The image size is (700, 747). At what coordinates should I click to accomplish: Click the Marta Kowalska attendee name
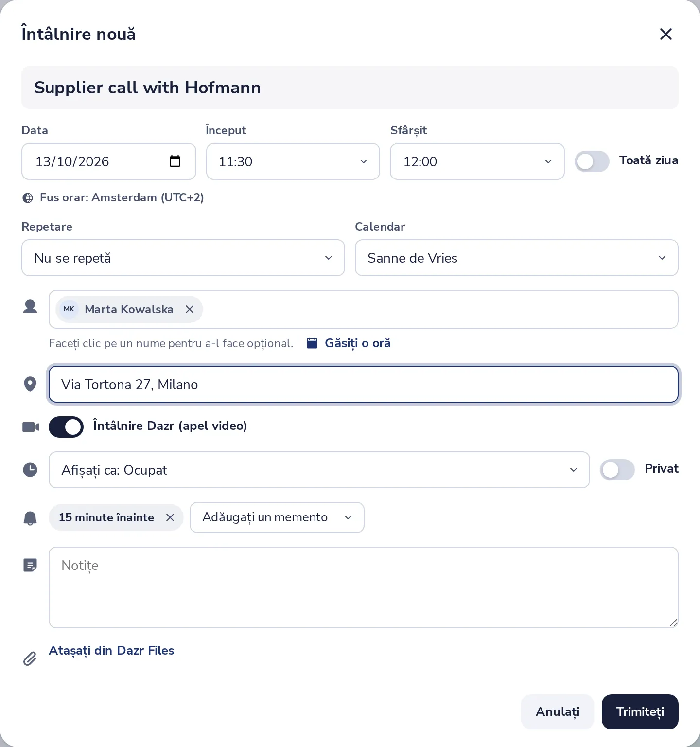point(129,309)
